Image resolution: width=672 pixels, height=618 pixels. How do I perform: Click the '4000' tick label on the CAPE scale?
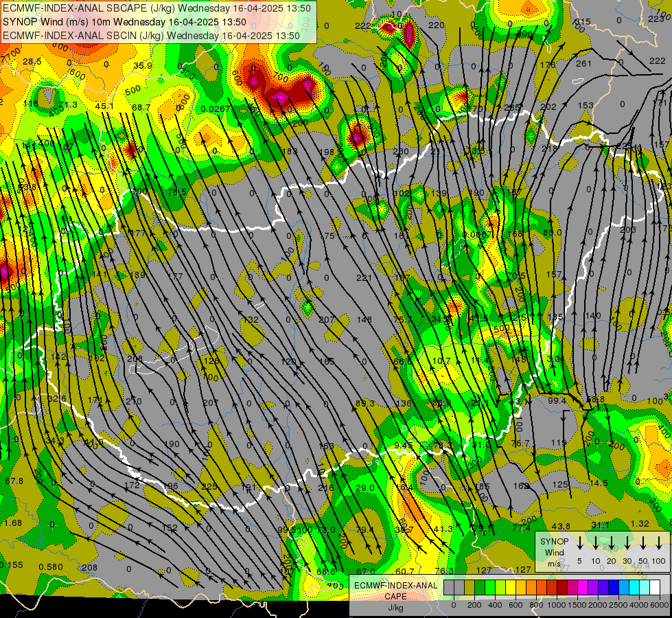(x=639, y=604)
